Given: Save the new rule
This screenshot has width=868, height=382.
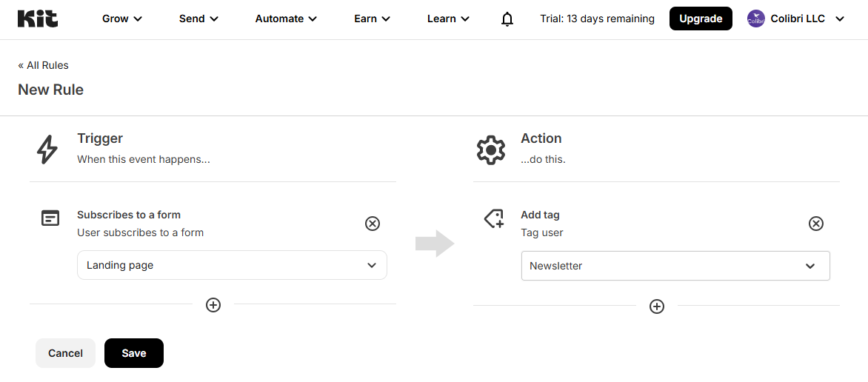Looking at the screenshot, I should click(134, 353).
